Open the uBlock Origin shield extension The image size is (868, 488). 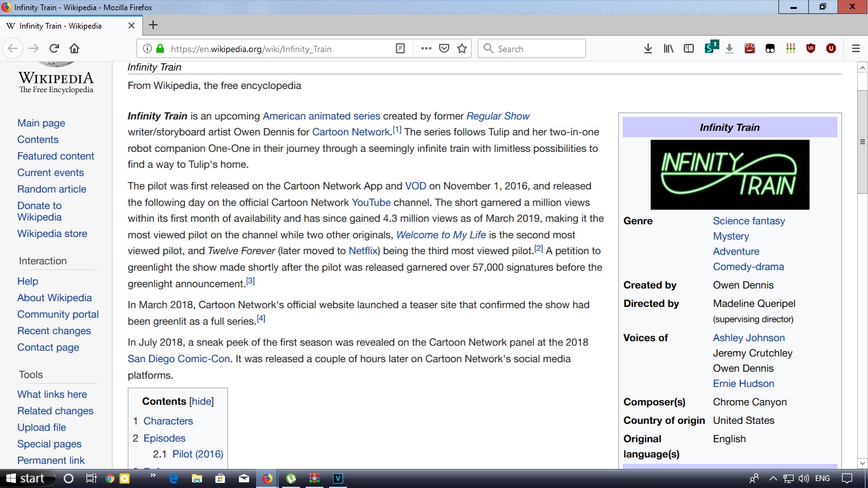pyautogui.click(x=811, y=48)
